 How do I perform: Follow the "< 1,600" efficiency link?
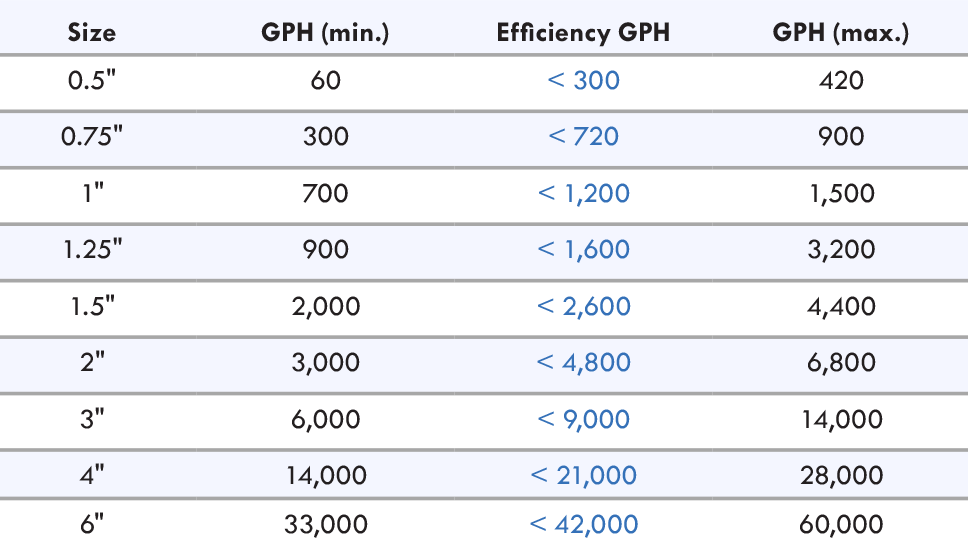[x=584, y=249]
